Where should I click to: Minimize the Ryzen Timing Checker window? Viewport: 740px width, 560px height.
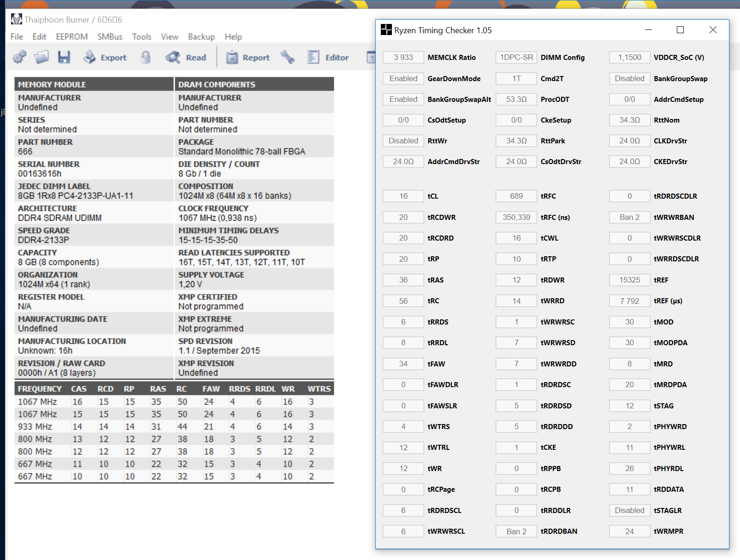[648, 30]
